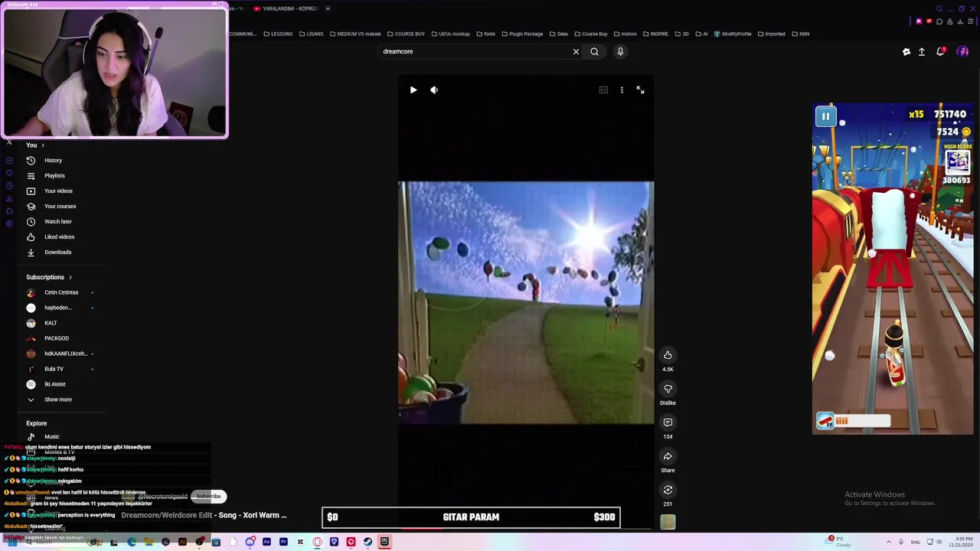The width and height of the screenshot is (980, 551).
Task: Open Premiere Pro from the taskbar
Action: point(283,542)
